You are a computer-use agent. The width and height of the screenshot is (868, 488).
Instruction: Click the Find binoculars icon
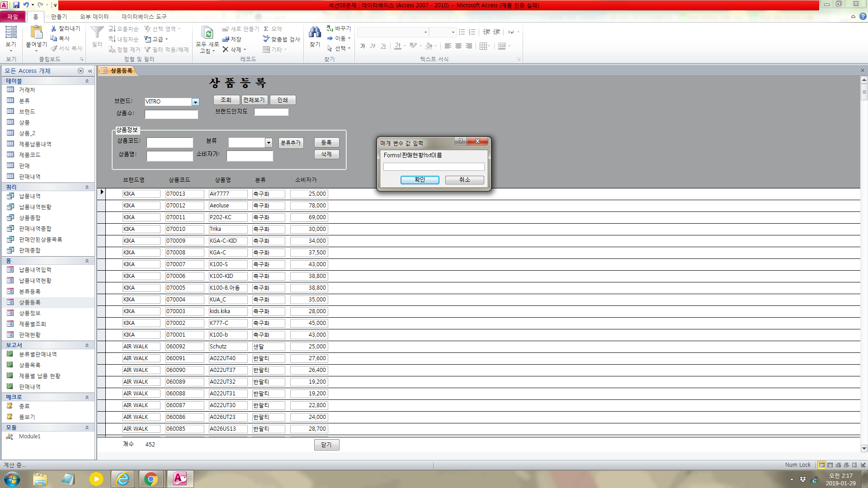(x=315, y=33)
